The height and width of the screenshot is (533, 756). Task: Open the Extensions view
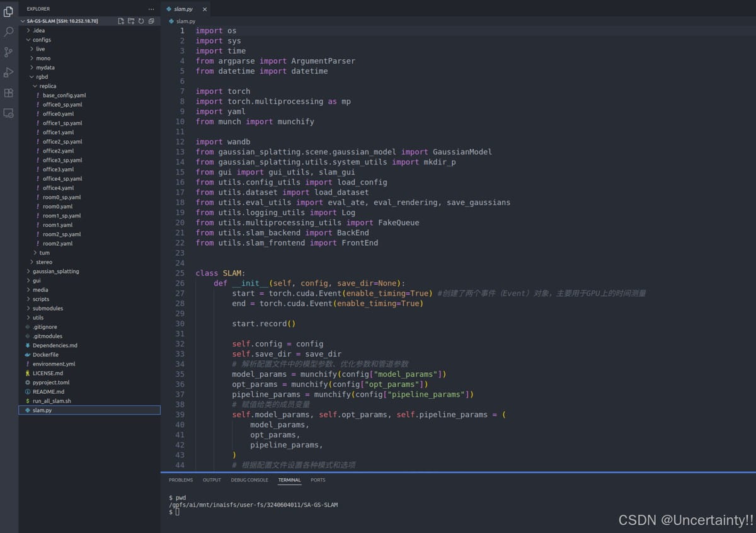[x=9, y=93]
